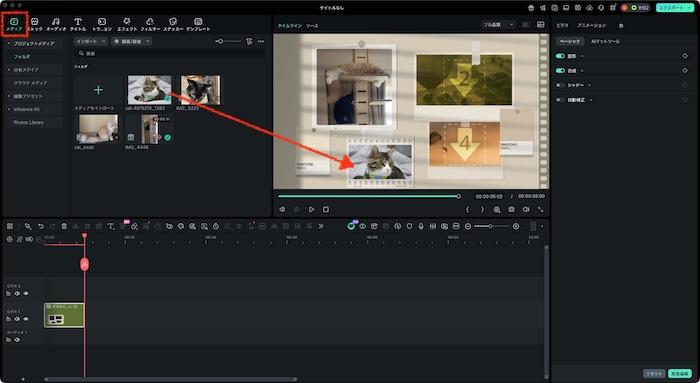Open the Effects (エフェクト) tab
700x383 pixels.
pyautogui.click(x=127, y=25)
